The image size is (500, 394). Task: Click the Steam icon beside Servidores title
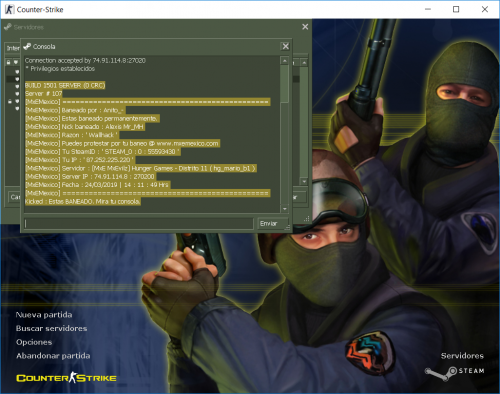tap(8, 27)
